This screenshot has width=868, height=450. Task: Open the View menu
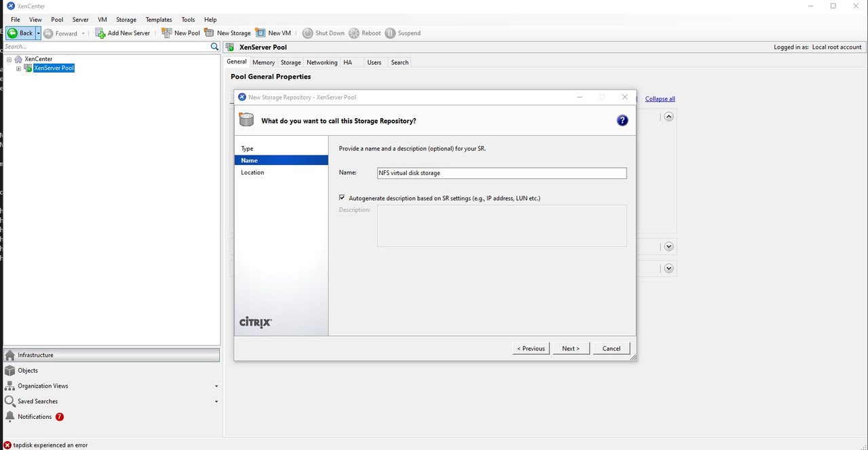[x=35, y=20]
